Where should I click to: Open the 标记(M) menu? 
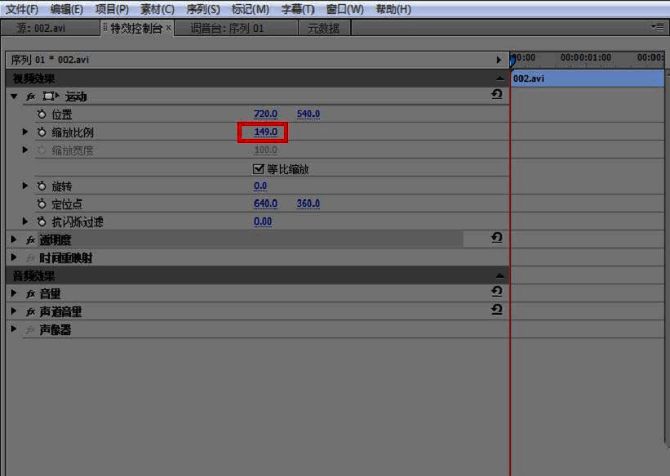click(250, 9)
